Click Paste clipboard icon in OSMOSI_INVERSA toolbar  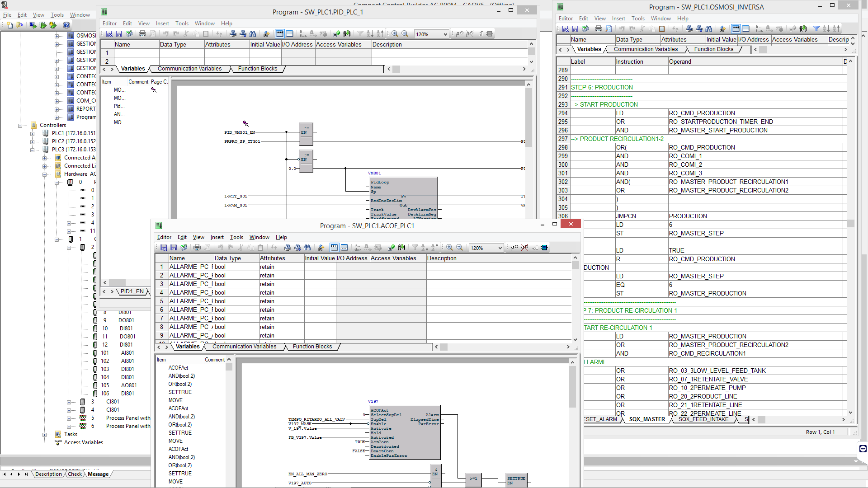(662, 29)
